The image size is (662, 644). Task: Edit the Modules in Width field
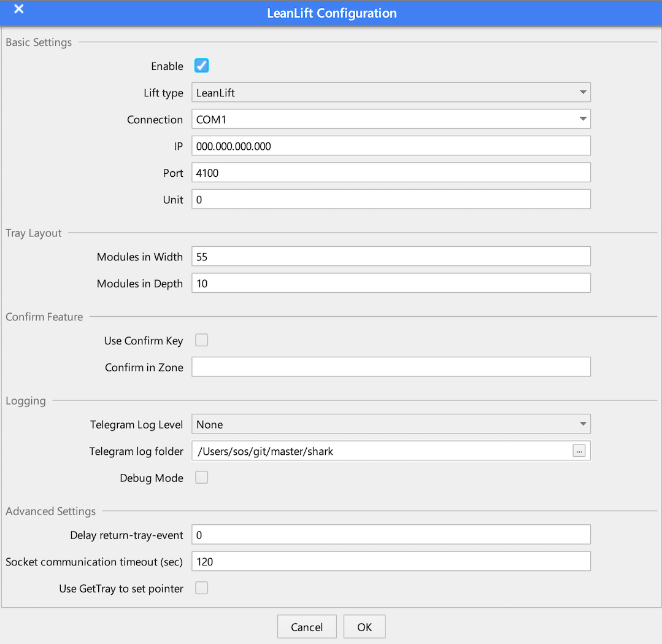391,257
